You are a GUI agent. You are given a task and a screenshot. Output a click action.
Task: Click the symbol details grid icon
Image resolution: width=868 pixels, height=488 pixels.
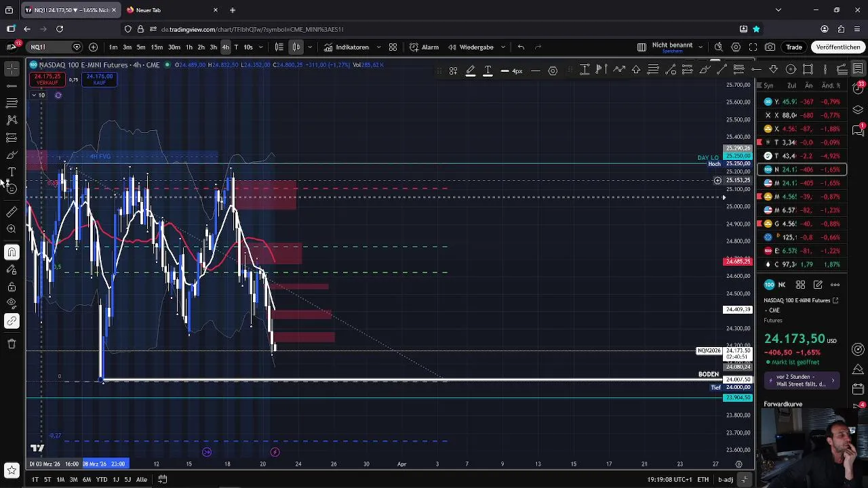800,285
